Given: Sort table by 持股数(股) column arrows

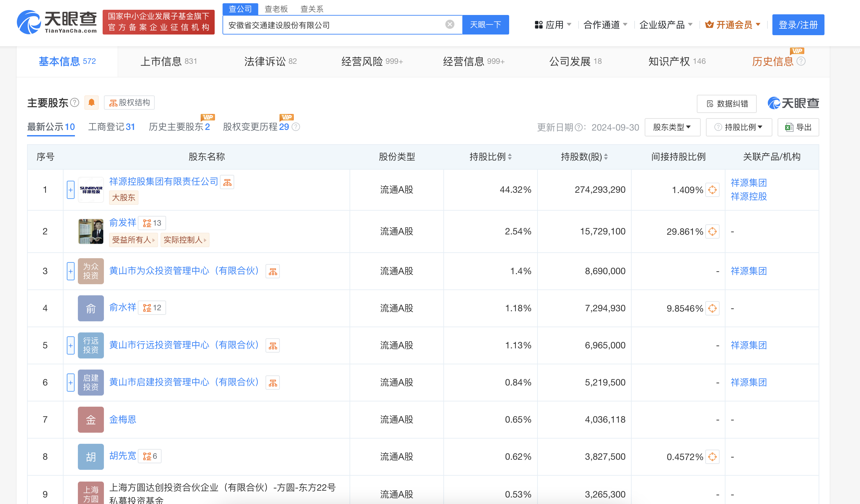Looking at the screenshot, I should 606,157.
